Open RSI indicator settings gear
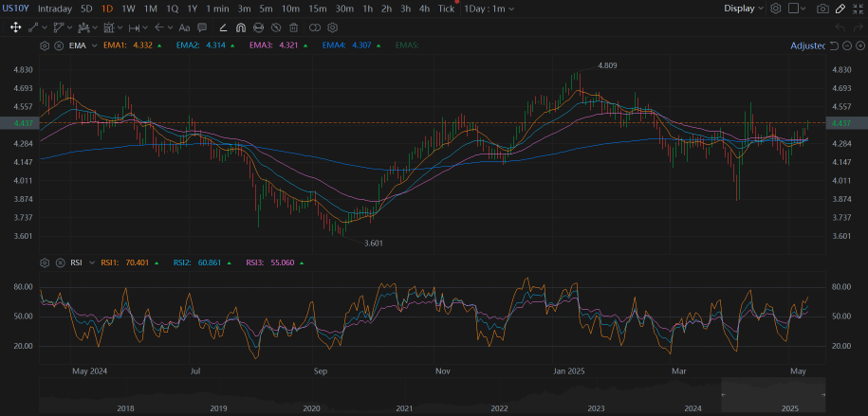 click(x=45, y=262)
